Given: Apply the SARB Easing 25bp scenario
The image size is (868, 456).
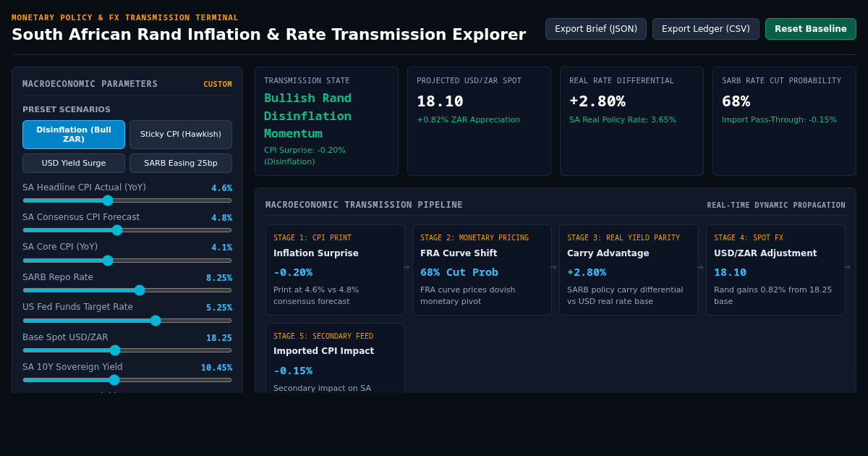Looking at the screenshot, I should [181, 163].
